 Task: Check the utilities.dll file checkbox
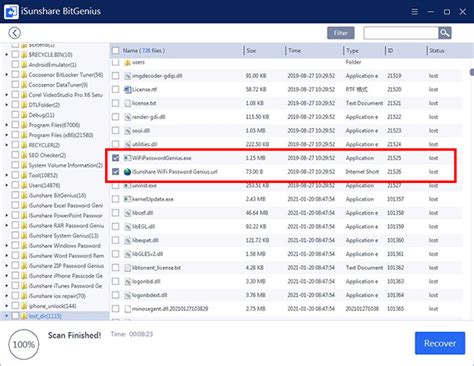(115, 144)
